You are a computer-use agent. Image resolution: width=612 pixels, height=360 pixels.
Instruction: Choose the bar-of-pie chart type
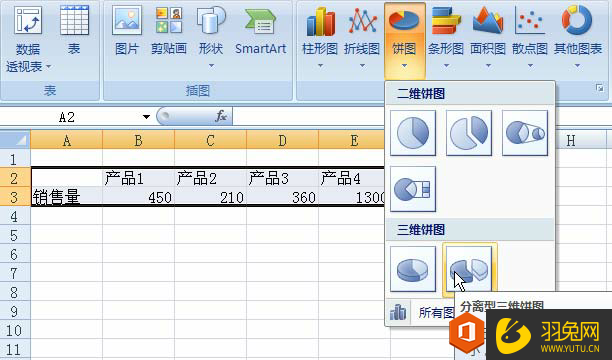pos(413,189)
